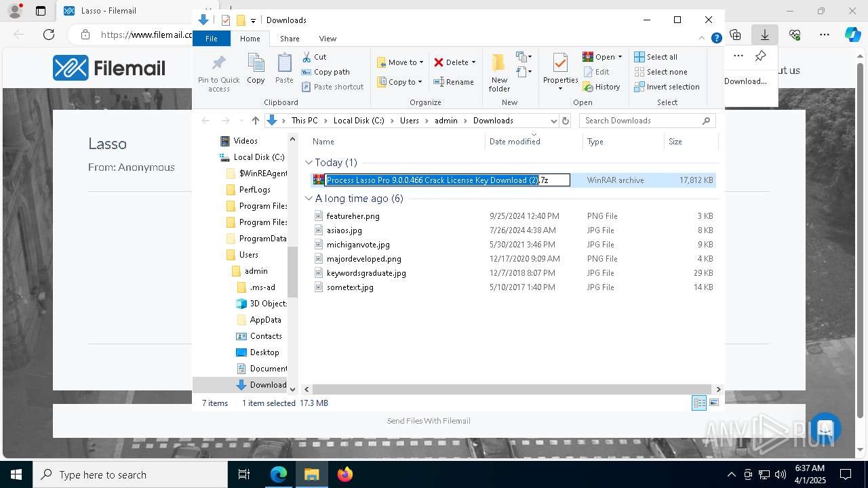This screenshot has width=868, height=488.
Task: Select AppData folder in tree
Action: pyautogui.click(x=265, y=320)
